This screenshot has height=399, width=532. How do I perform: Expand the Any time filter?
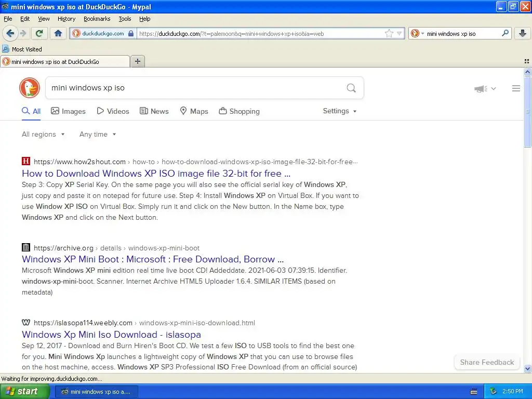(x=98, y=135)
